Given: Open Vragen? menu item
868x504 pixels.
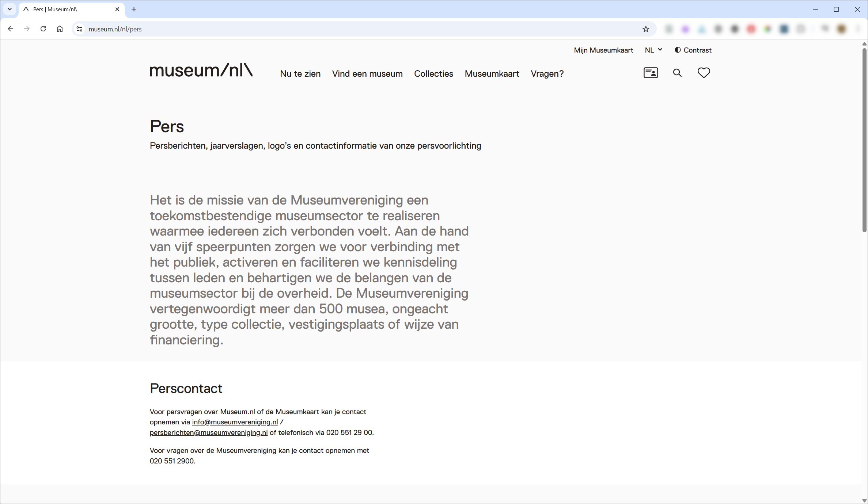Looking at the screenshot, I should point(547,74).
